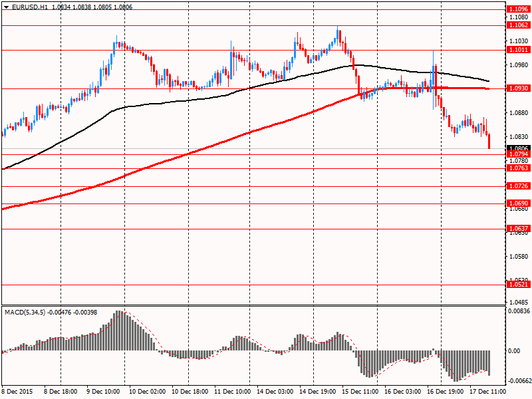Click the 14 Dec 19:00 time axis label
Screen dimensions: 532x399
[x=318, y=392]
